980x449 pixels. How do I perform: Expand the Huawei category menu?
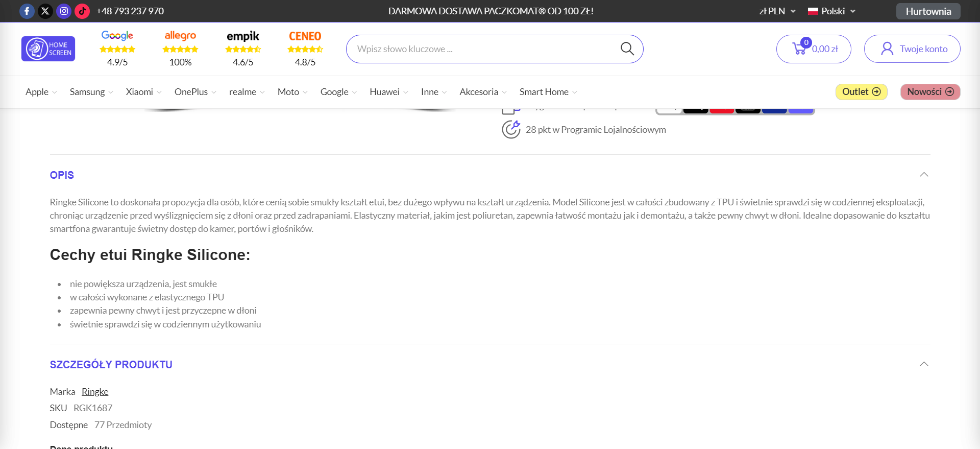pos(389,92)
